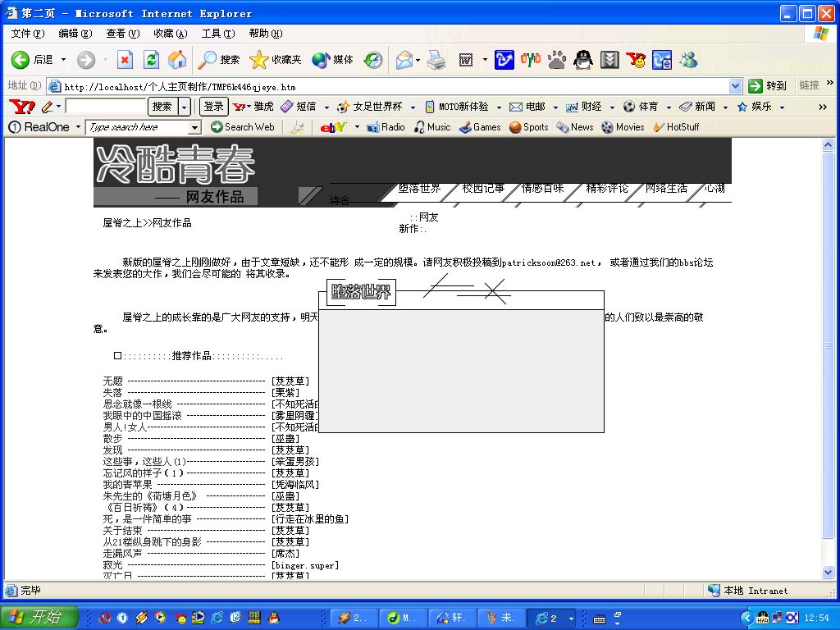Open the 工具 menu

217,34
